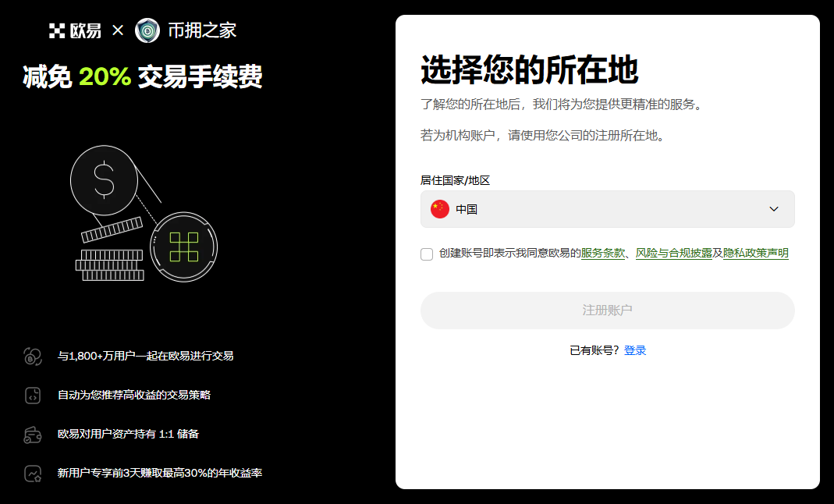Click 欧易对用户资产持有 1:1 储备 text
This screenshot has height=504, width=834.
[128, 434]
